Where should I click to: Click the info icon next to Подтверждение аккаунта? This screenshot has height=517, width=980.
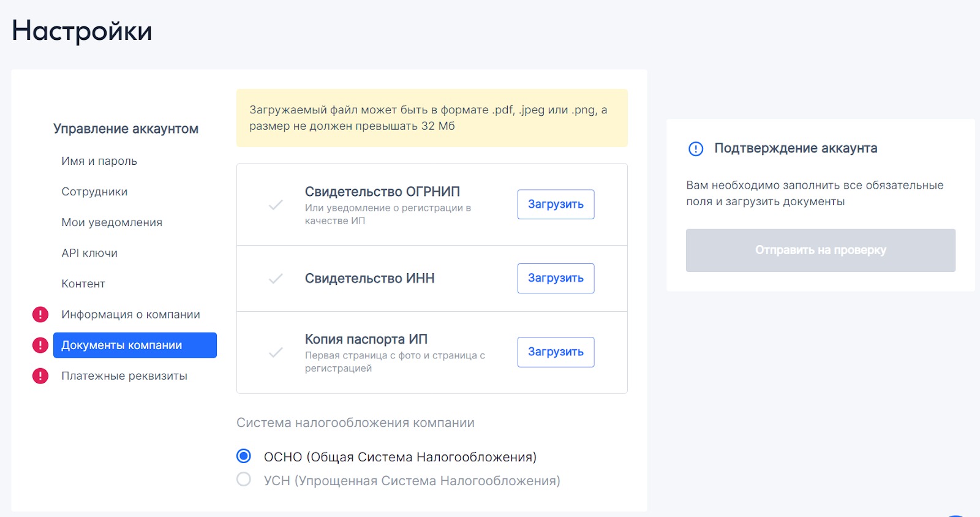pos(696,149)
